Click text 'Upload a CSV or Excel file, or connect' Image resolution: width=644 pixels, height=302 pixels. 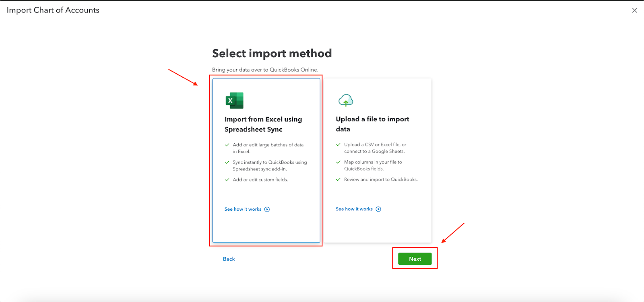click(x=375, y=148)
